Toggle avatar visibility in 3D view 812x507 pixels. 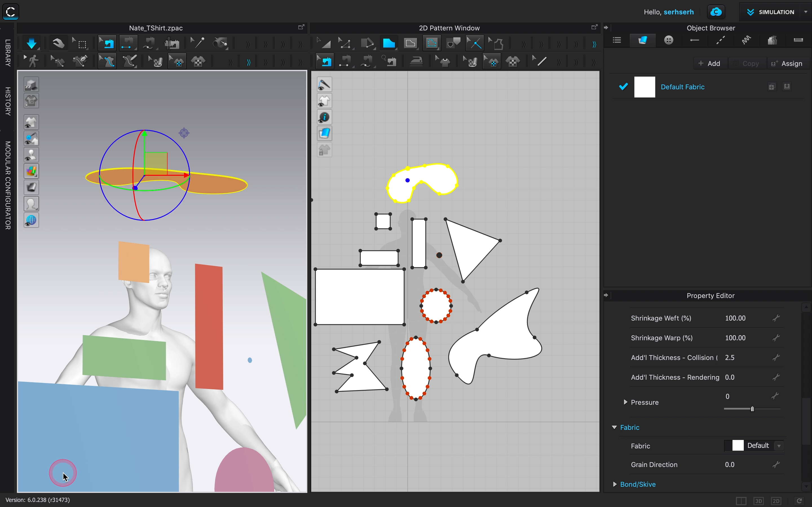[x=31, y=155]
